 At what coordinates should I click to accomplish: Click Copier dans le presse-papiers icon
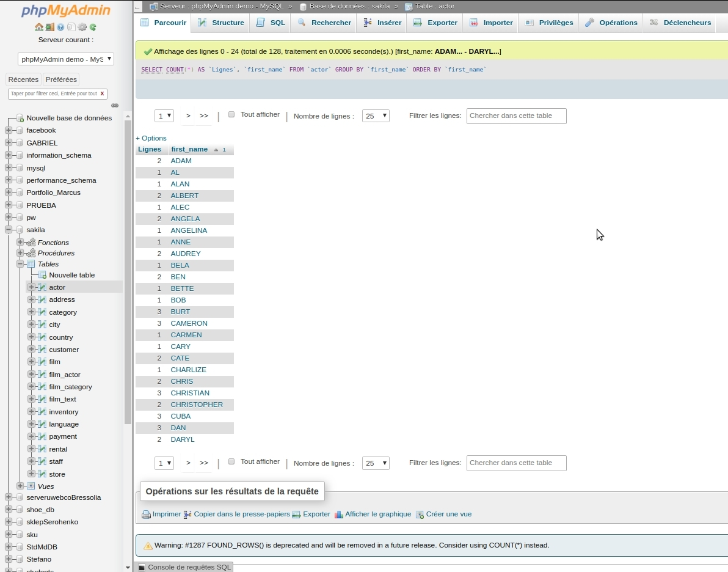pyautogui.click(x=187, y=514)
